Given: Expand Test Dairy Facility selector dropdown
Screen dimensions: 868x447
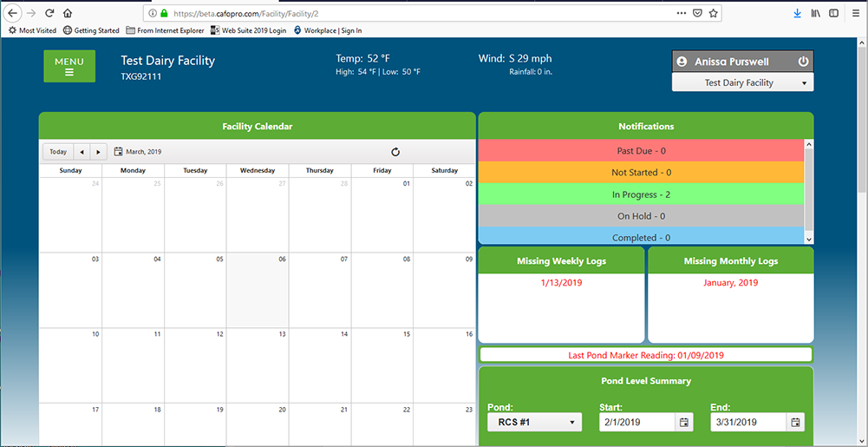Looking at the screenshot, I should 743,82.
